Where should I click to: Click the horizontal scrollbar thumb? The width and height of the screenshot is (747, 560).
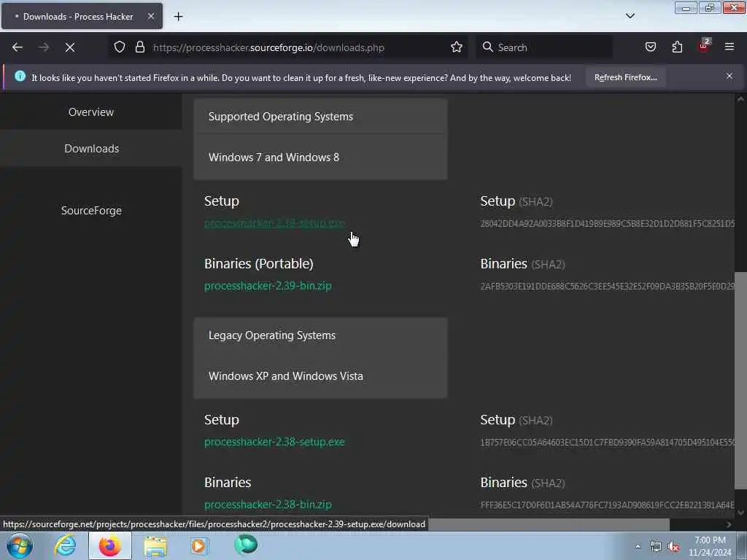548,524
